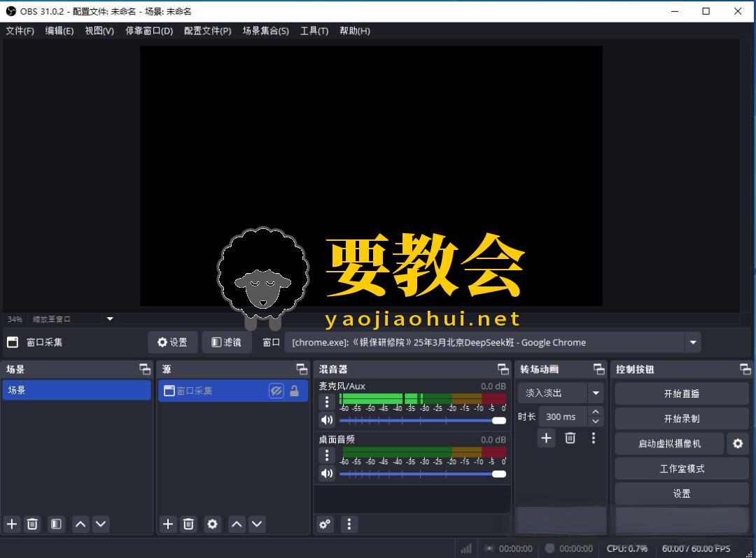Open the 编辑(E) menu
756x558 pixels.
(59, 31)
